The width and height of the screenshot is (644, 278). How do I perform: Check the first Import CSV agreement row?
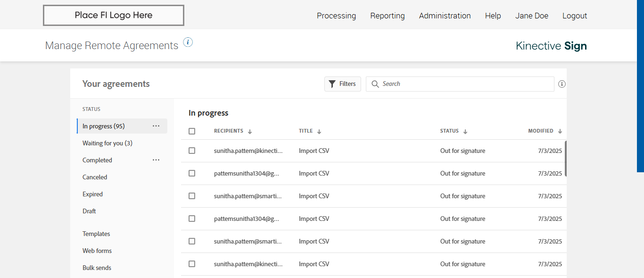tap(192, 151)
